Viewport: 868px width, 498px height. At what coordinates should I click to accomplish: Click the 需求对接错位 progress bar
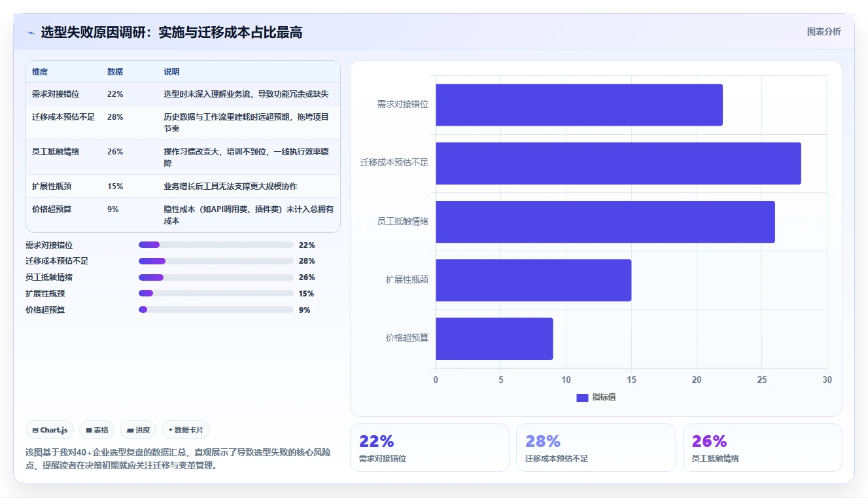[216, 245]
